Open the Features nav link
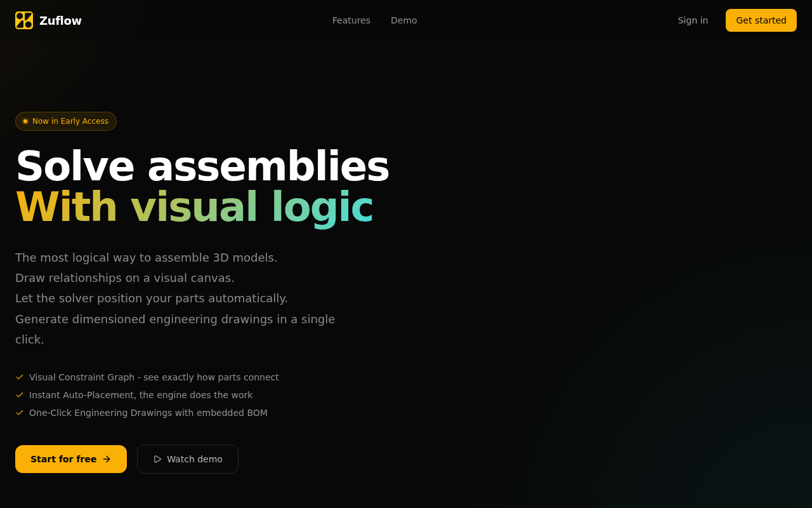812x508 pixels. tap(351, 20)
